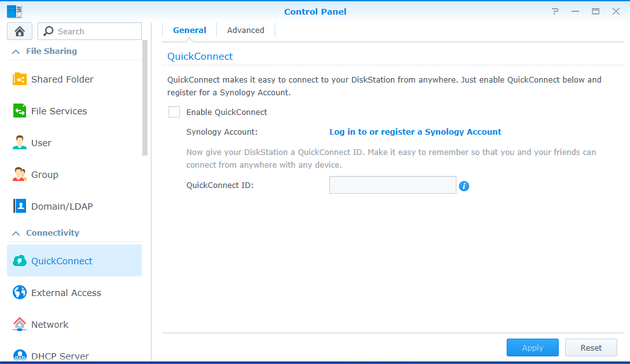630x364 pixels.
Task: Collapse the Connectivity section
Action: click(x=16, y=233)
